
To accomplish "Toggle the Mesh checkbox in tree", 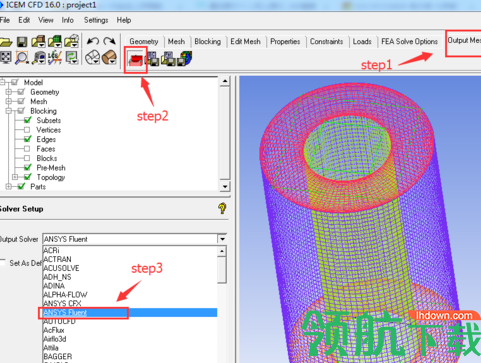I will tap(21, 101).
